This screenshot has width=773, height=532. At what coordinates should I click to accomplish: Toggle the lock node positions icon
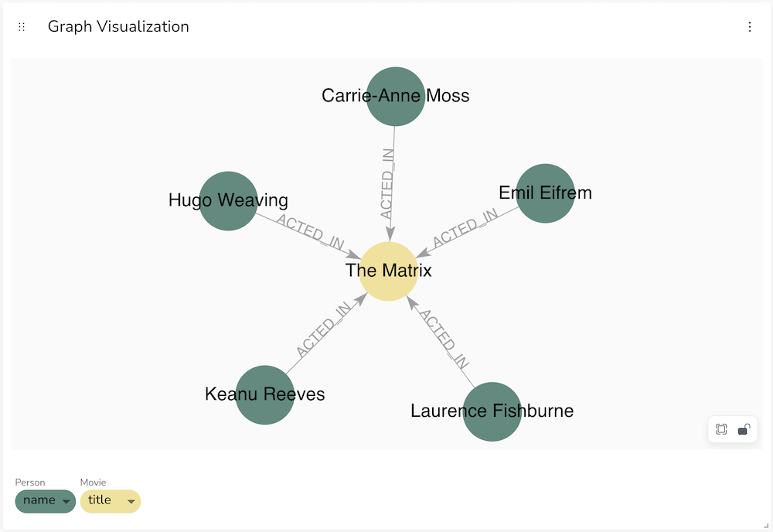coord(744,429)
